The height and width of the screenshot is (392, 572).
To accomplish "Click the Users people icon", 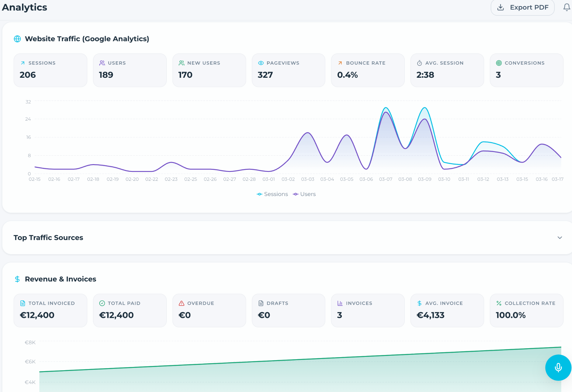I will [102, 63].
